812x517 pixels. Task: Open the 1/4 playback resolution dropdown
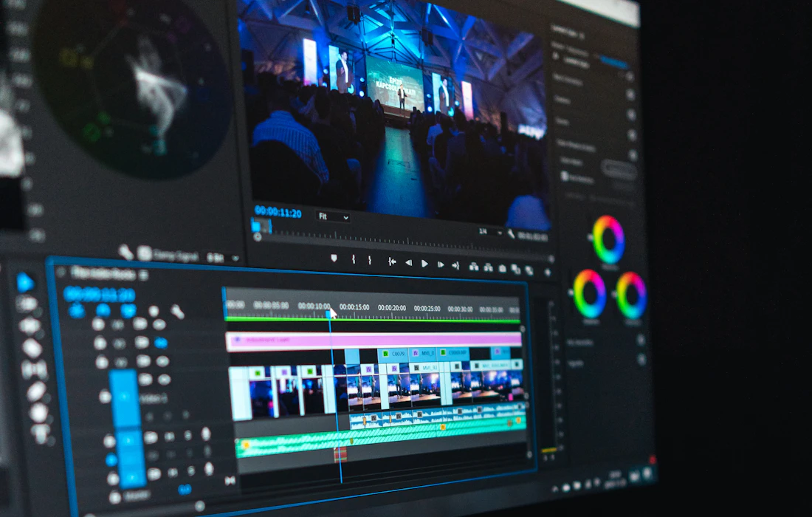click(490, 232)
